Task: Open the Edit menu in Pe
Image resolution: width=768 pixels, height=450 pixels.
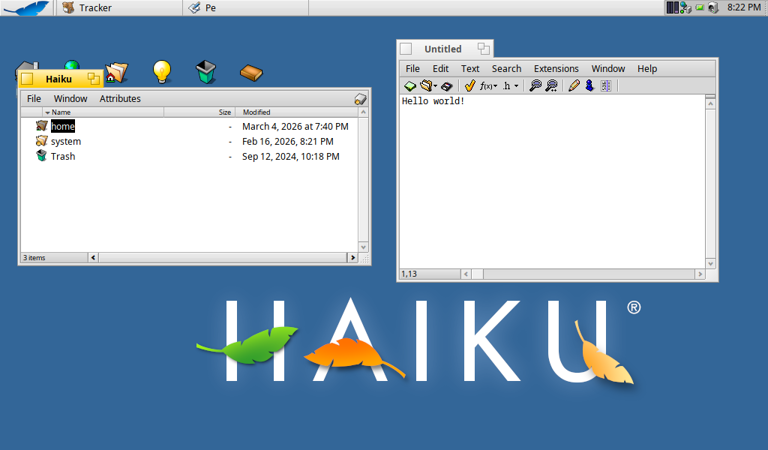Action: point(440,69)
